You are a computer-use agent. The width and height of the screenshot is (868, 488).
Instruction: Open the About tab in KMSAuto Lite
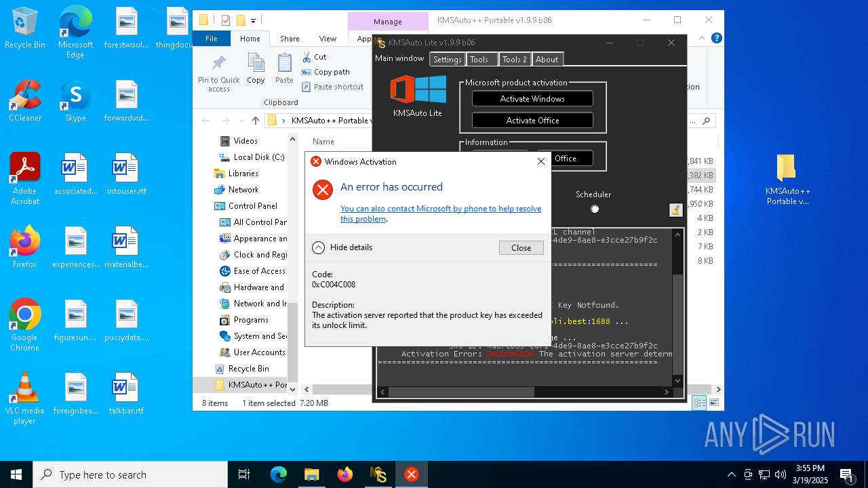point(547,60)
